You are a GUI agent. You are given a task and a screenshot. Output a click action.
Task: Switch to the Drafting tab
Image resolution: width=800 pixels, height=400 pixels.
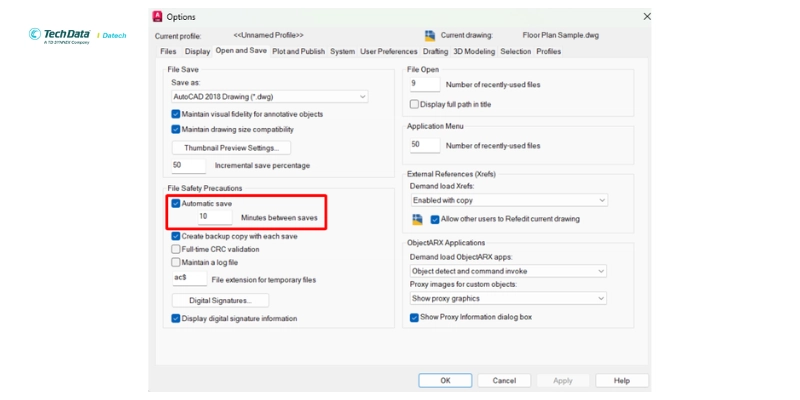point(435,52)
